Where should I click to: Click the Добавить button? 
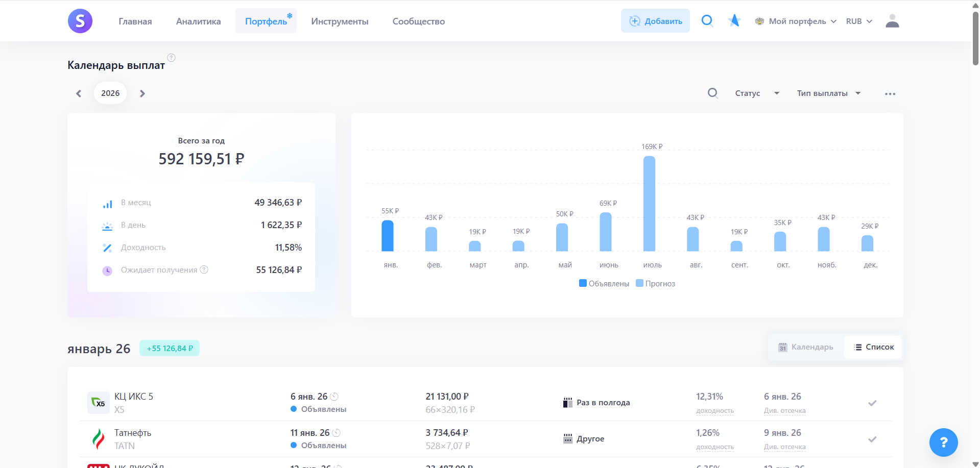655,21
